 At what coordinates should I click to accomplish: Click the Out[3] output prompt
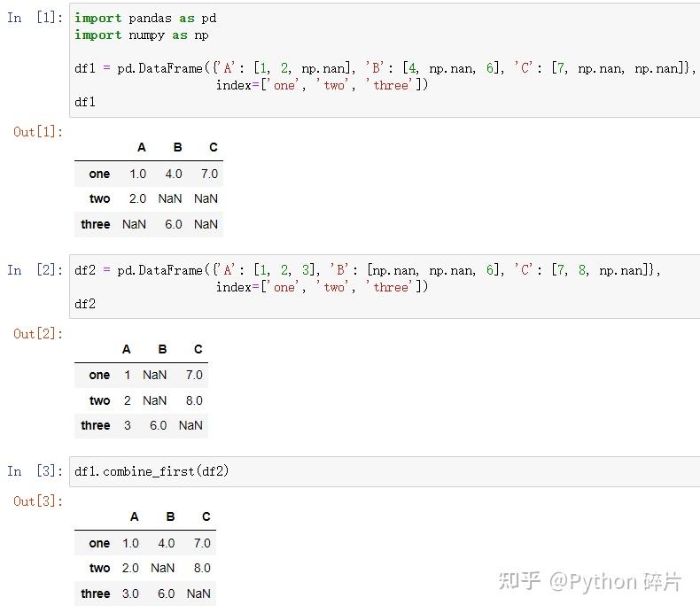pos(38,501)
